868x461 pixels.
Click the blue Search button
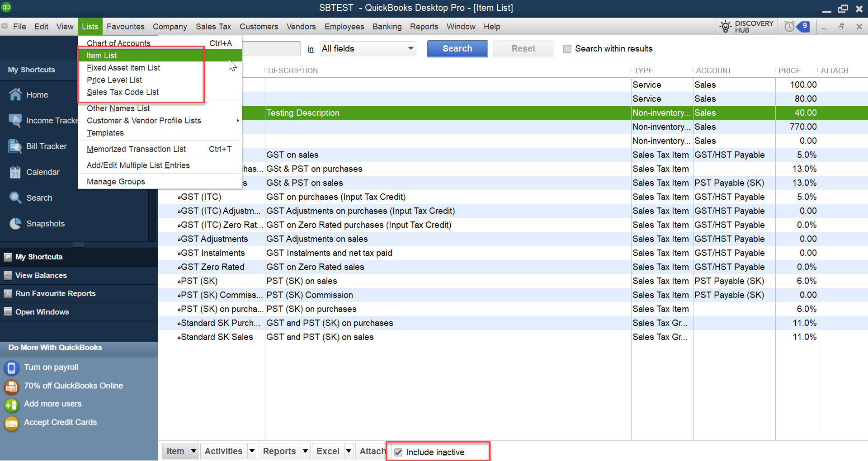[458, 48]
